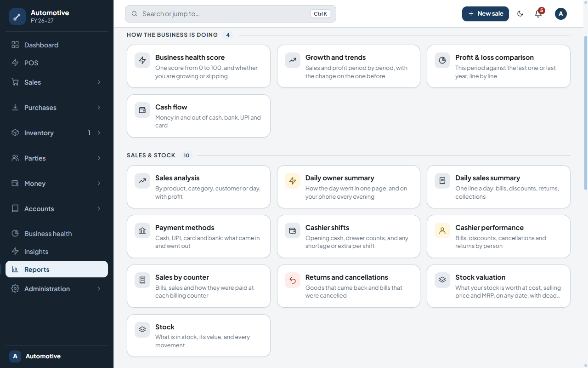Image resolution: width=588 pixels, height=368 pixels.
Task: Focus the Search or jump to field
Action: point(231,14)
